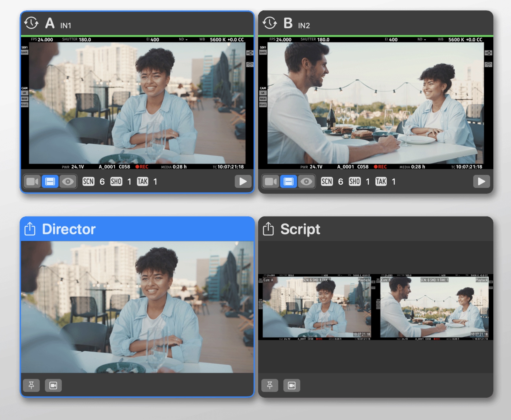Pin the Script output panel
The width and height of the screenshot is (511, 420).
pyautogui.click(x=270, y=385)
